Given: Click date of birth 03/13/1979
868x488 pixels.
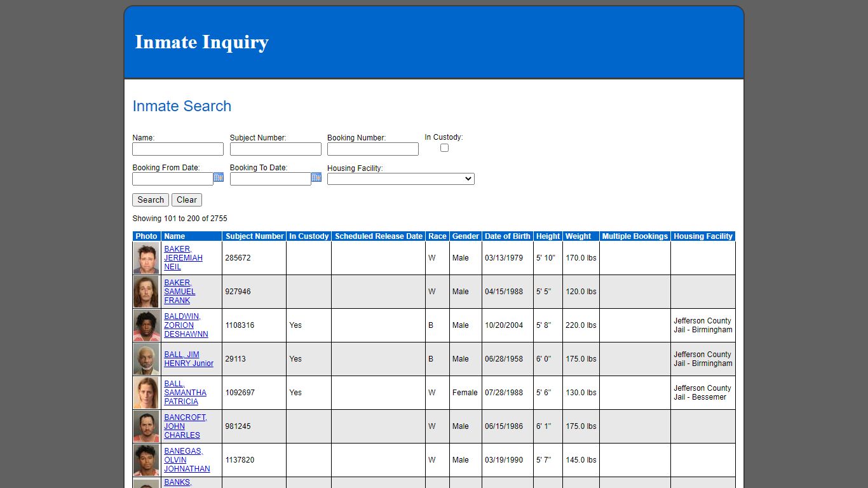Looking at the screenshot, I should [x=504, y=258].
